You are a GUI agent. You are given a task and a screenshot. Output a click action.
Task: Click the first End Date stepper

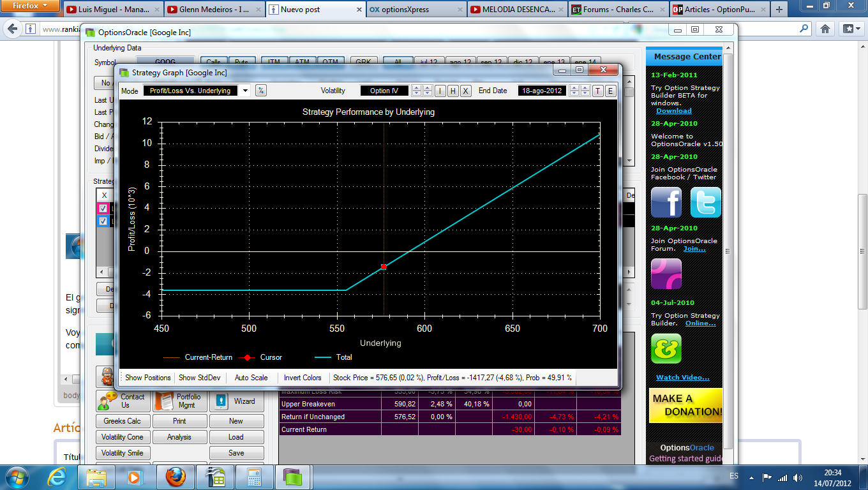pyautogui.click(x=574, y=91)
